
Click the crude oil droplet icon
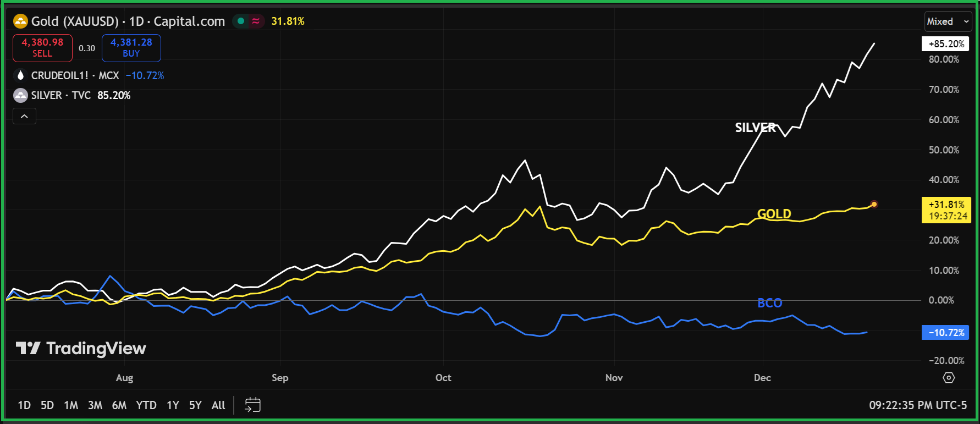pos(20,75)
